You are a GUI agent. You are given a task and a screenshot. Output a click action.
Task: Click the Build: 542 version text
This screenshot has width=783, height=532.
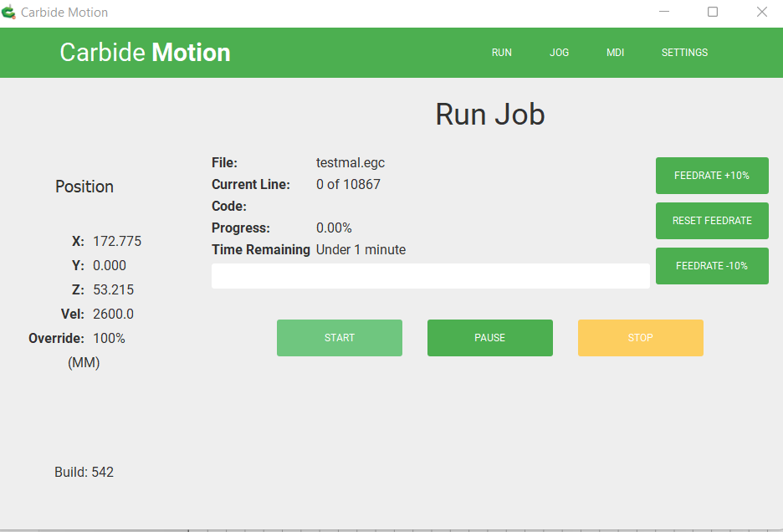click(84, 472)
